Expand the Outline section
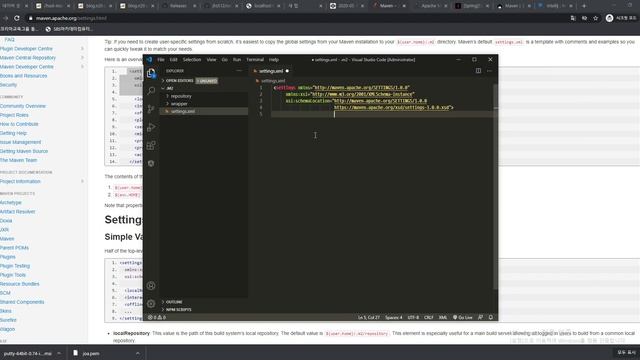The image size is (640, 360). pos(204,302)
